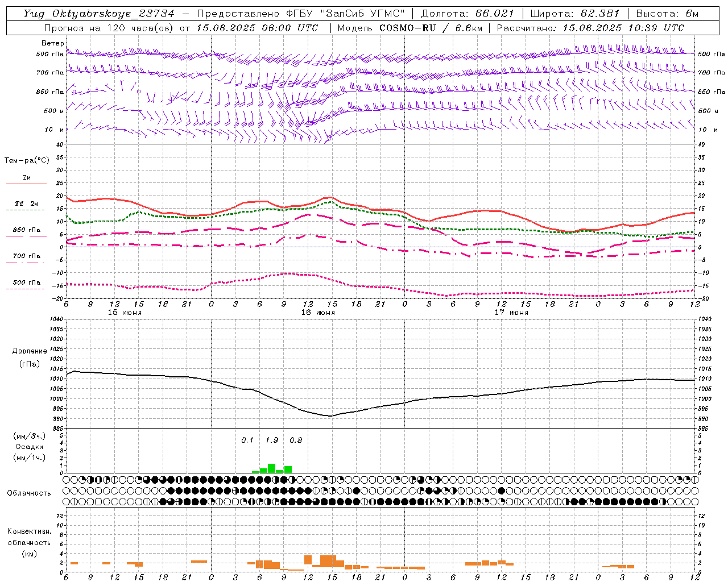Click the Высота: 6м header entry

coord(667,14)
